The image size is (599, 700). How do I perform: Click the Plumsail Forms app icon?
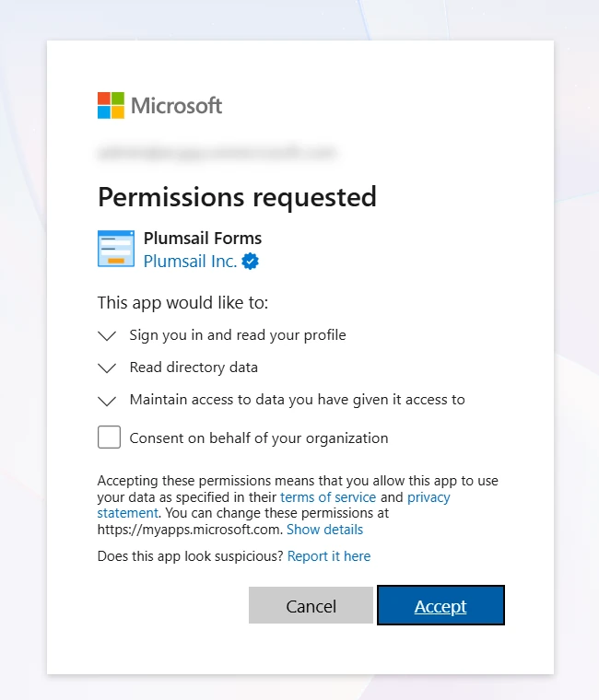[116, 249]
